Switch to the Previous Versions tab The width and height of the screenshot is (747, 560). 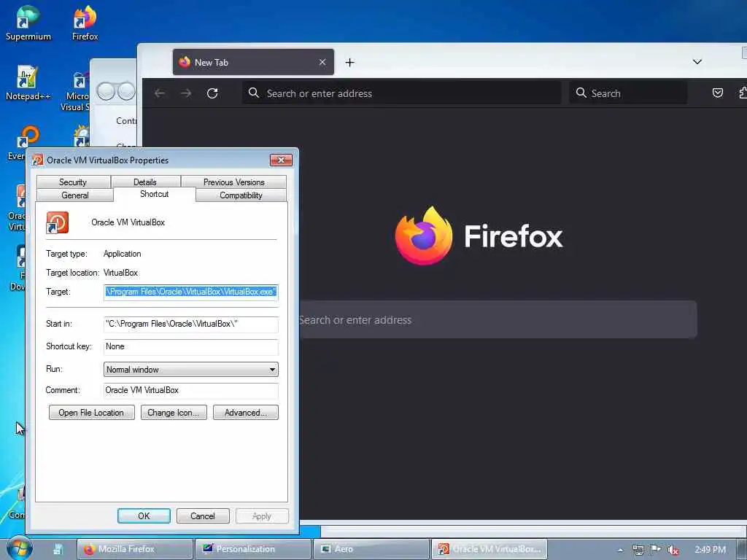(x=233, y=182)
